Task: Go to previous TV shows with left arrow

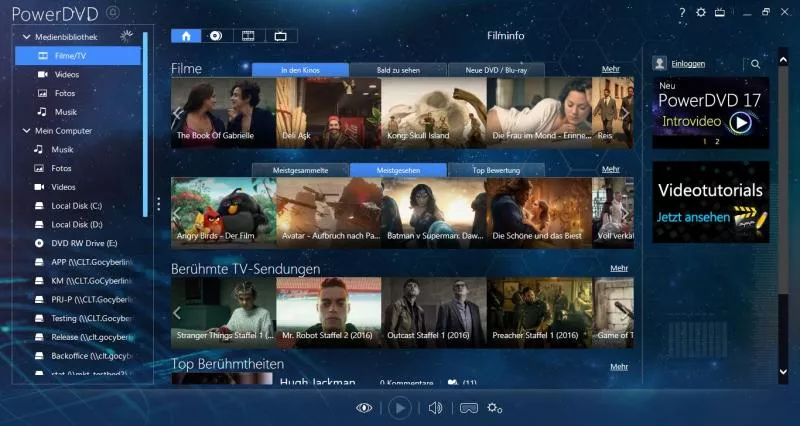Action: click(177, 312)
